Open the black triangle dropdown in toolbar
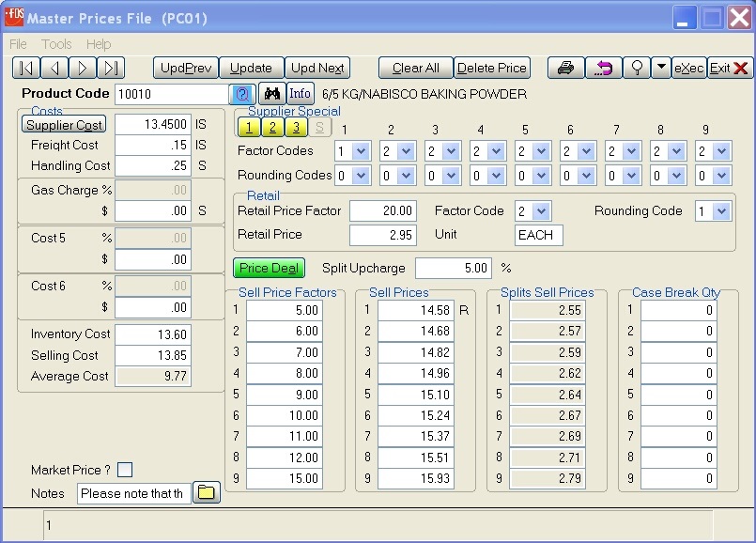 [x=661, y=67]
